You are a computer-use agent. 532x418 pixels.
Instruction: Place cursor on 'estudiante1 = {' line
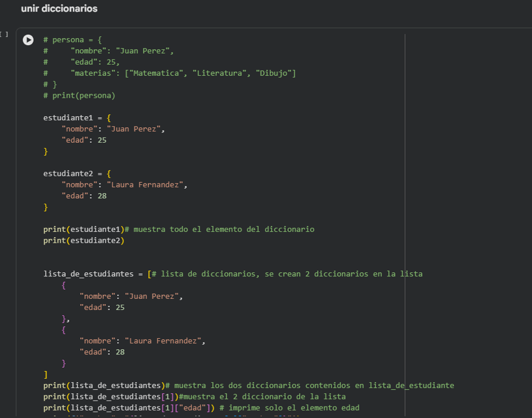pos(77,118)
